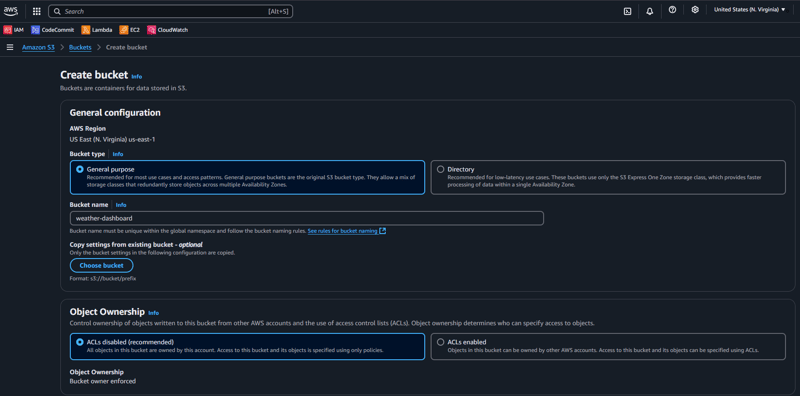Screen dimensions: 800x396
Task: Go to the Buckets breadcrumb link
Action: [80, 47]
